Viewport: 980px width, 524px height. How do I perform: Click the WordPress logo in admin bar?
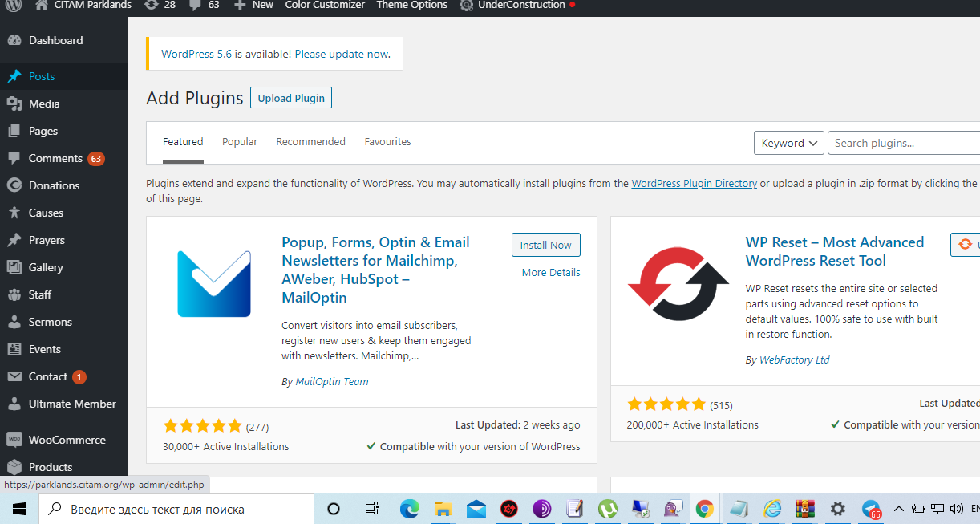pyautogui.click(x=14, y=5)
